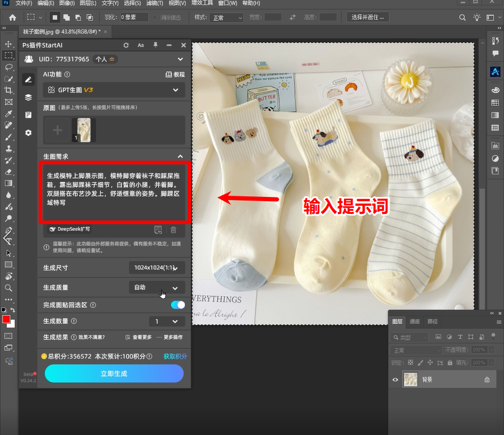Choose new selection mode button

55,18
